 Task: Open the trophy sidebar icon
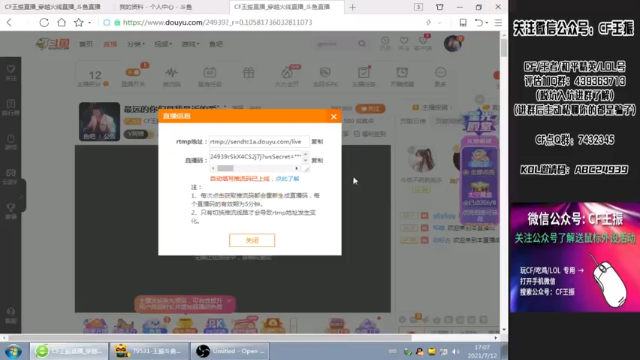click(11, 211)
